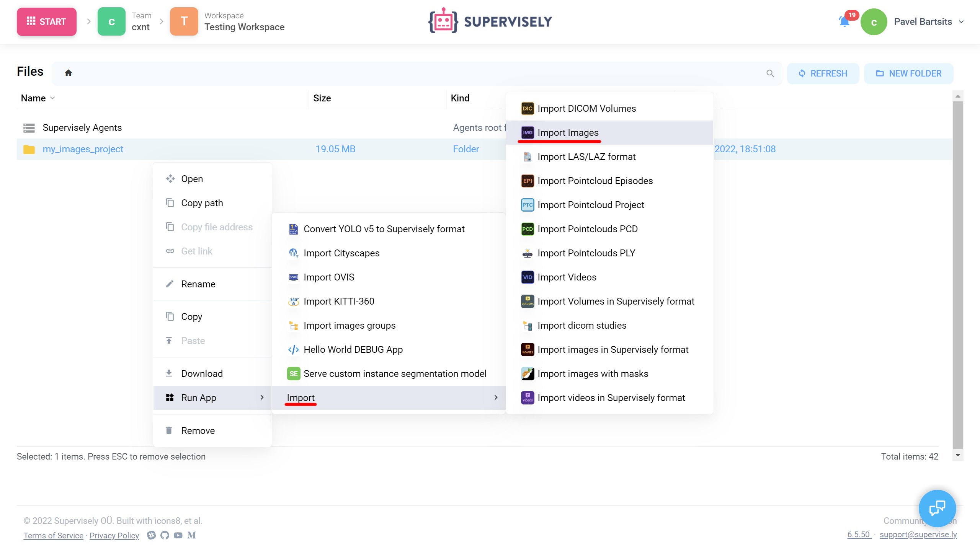Image resolution: width=980 pixels, height=551 pixels.
Task: Open the chat support bubble icon
Action: click(937, 508)
